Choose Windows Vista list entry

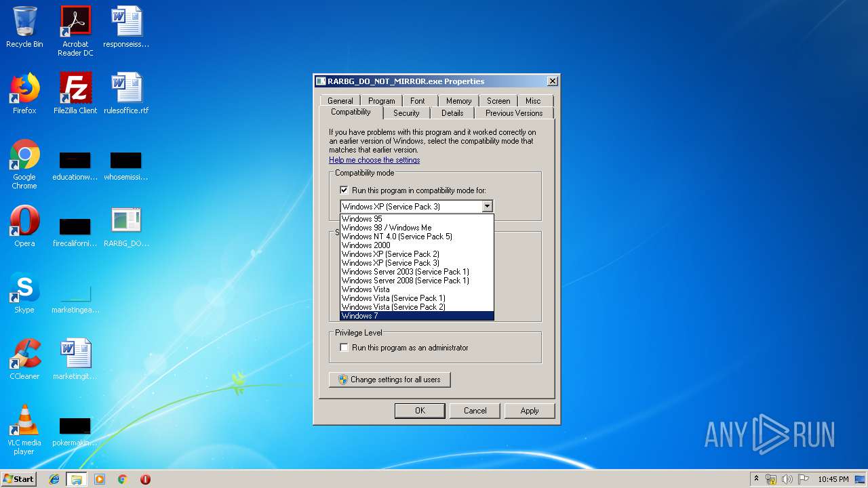pyautogui.click(x=416, y=289)
